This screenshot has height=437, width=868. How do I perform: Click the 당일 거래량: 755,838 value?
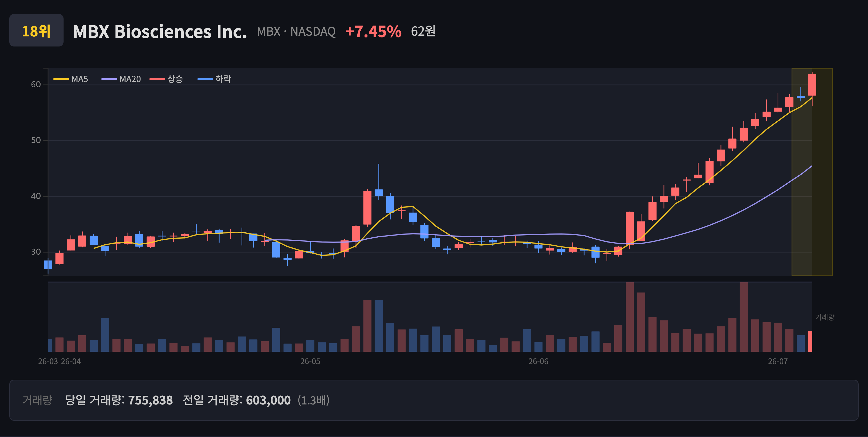click(x=119, y=400)
